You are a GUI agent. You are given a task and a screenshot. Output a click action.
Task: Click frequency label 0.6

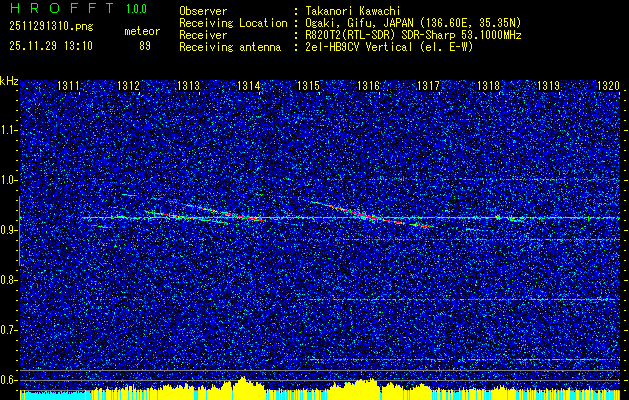point(8,380)
